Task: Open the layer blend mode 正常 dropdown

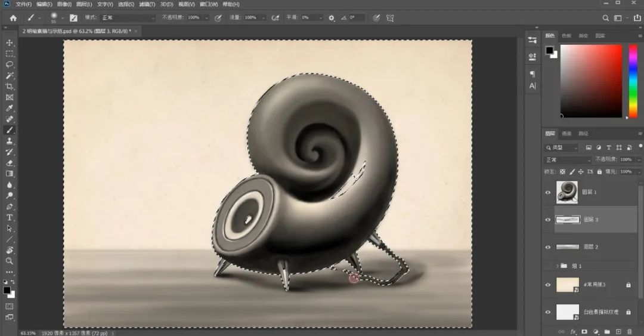Action: pos(566,160)
